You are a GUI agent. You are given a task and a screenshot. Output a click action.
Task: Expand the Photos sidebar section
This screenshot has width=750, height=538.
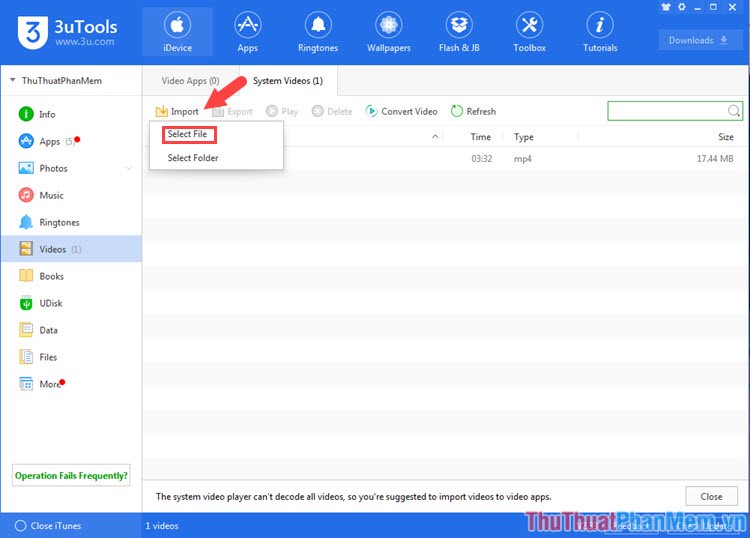point(128,168)
